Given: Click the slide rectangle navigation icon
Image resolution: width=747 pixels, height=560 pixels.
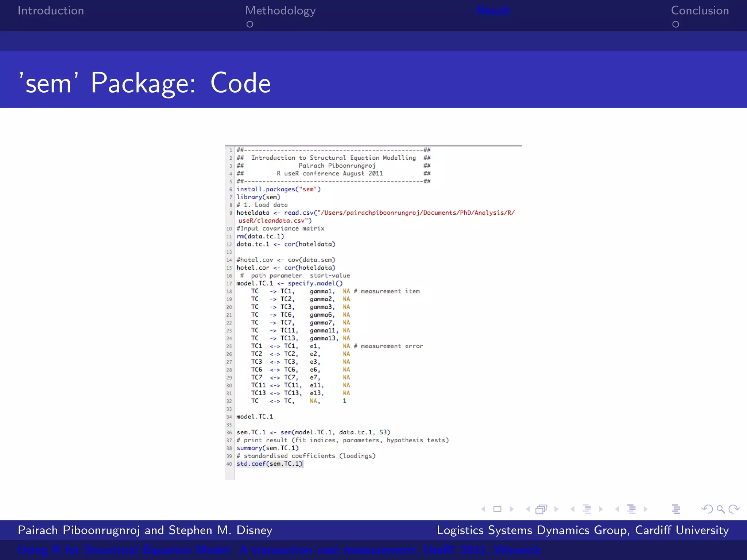Looking at the screenshot, I should 497,509.
